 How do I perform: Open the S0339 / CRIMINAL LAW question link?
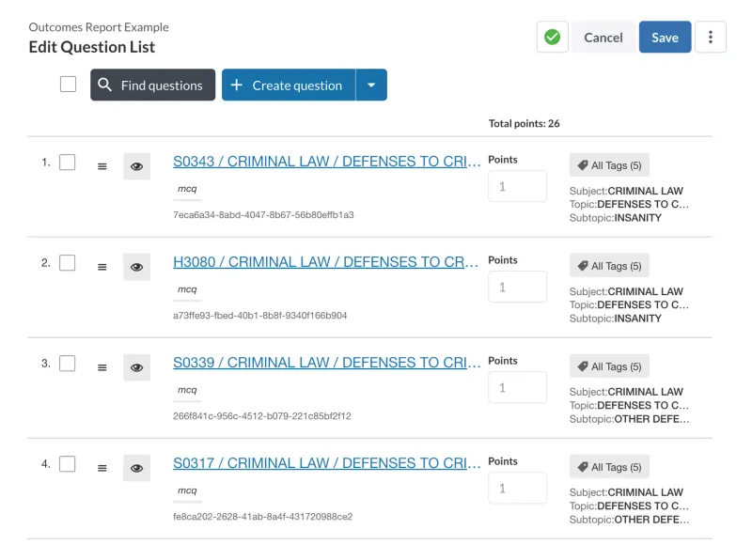(x=326, y=363)
